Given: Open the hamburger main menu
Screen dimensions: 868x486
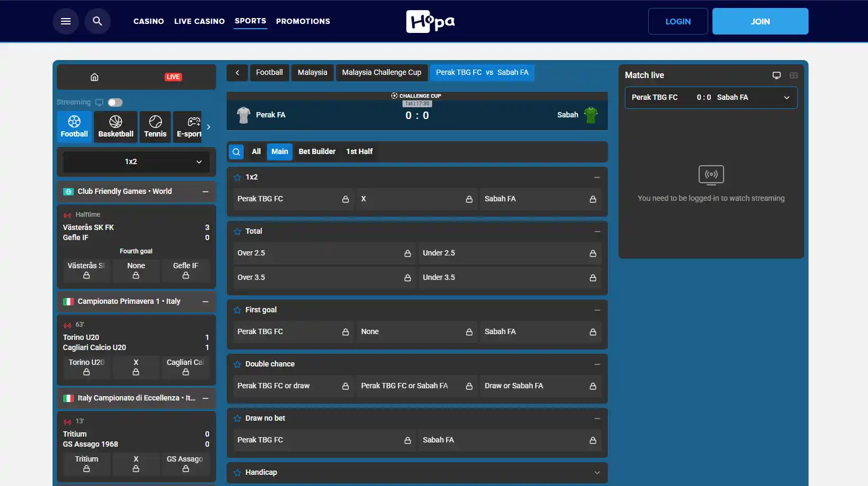Looking at the screenshot, I should click(66, 21).
